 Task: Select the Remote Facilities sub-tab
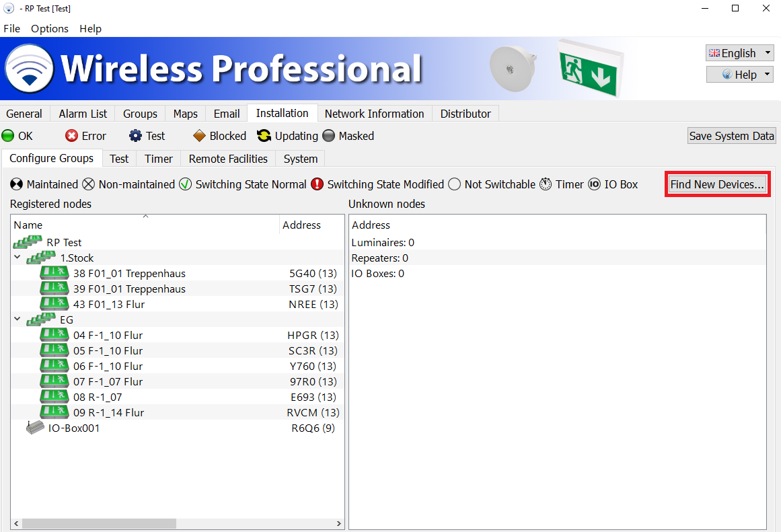coord(228,159)
